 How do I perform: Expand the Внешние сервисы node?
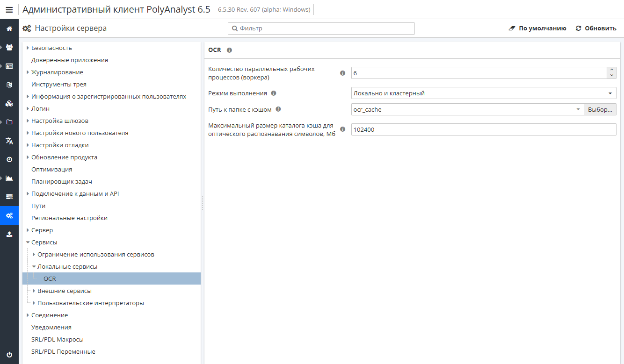coord(34,291)
